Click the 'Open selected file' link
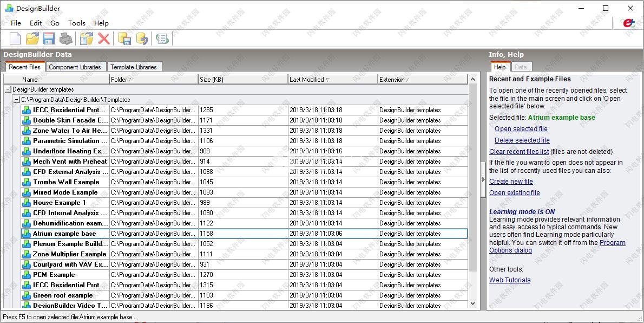 pyautogui.click(x=521, y=129)
